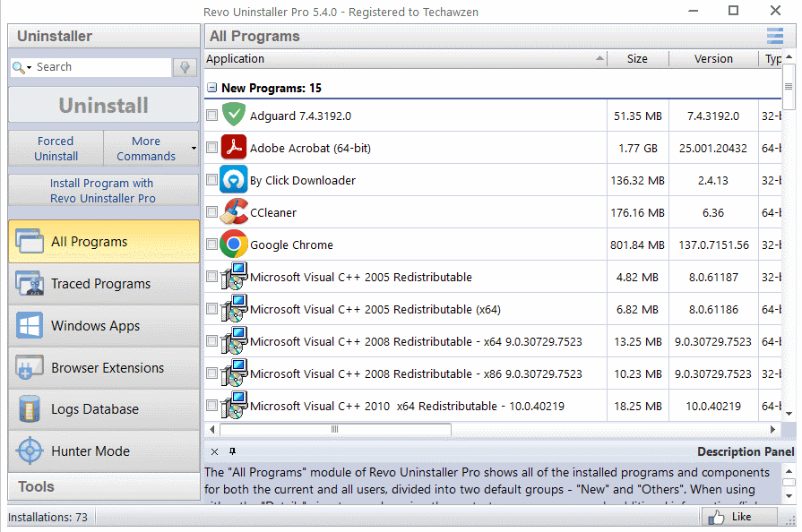Image resolution: width=802 pixels, height=532 pixels.
Task: Click the Visual C++ 2005 (x64) installer icon
Action: click(x=234, y=309)
